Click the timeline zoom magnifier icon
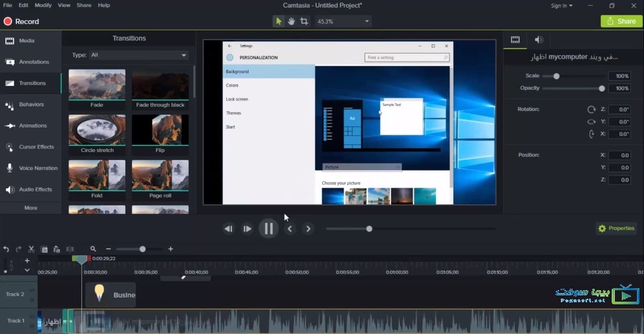Screen dimensions: 644x334 [93, 249]
